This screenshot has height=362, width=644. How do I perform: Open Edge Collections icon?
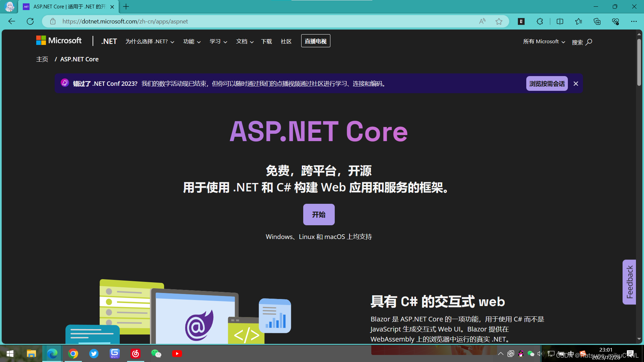[597, 21]
